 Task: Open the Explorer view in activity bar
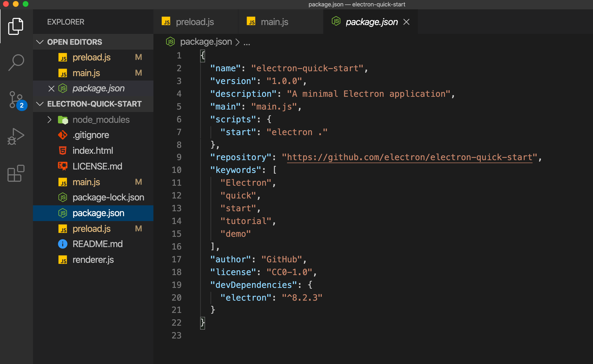(x=16, y=26)
